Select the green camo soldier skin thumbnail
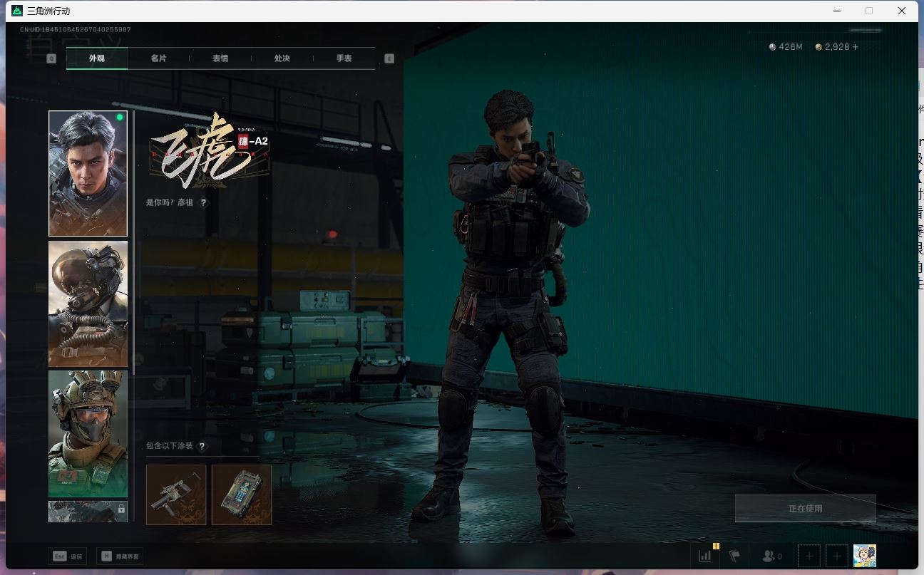The image size is (924, 575). coord(88,433)
